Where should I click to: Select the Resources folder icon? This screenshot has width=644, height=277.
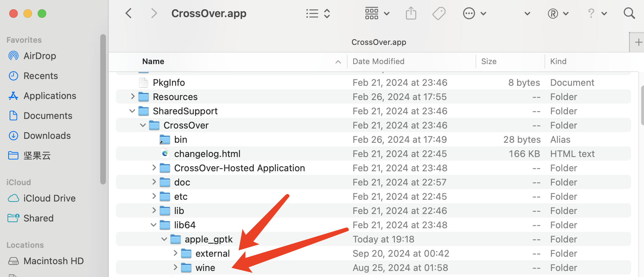[x=144, y=97]
